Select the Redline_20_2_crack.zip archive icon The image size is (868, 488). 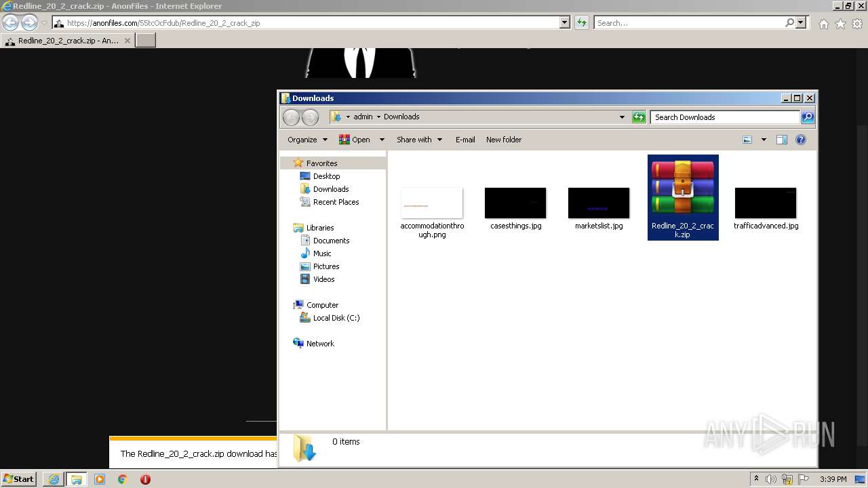click(x=683, y=188)
